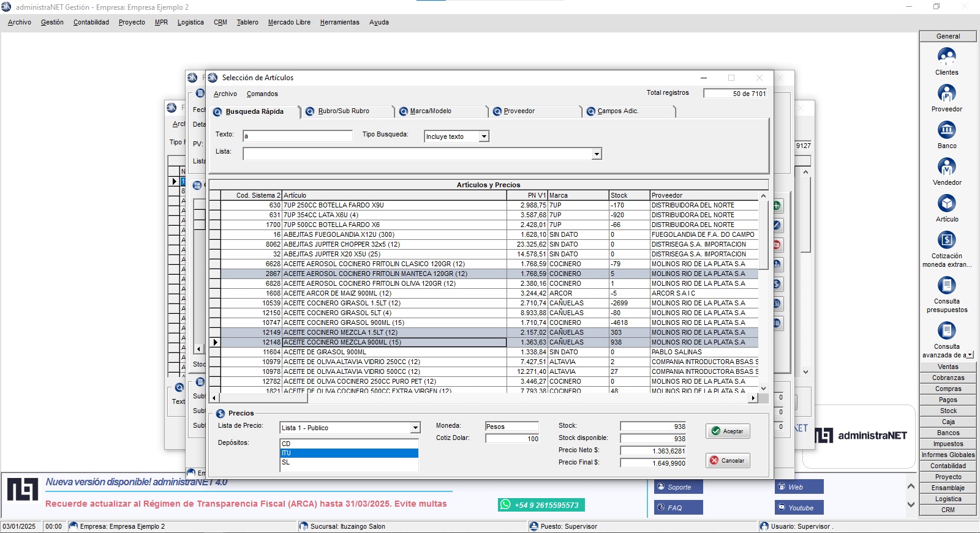This screenshot has width=980, height=533.
Task: Click the Moneda field showing Pesos
Action: [x=512, y=427]
